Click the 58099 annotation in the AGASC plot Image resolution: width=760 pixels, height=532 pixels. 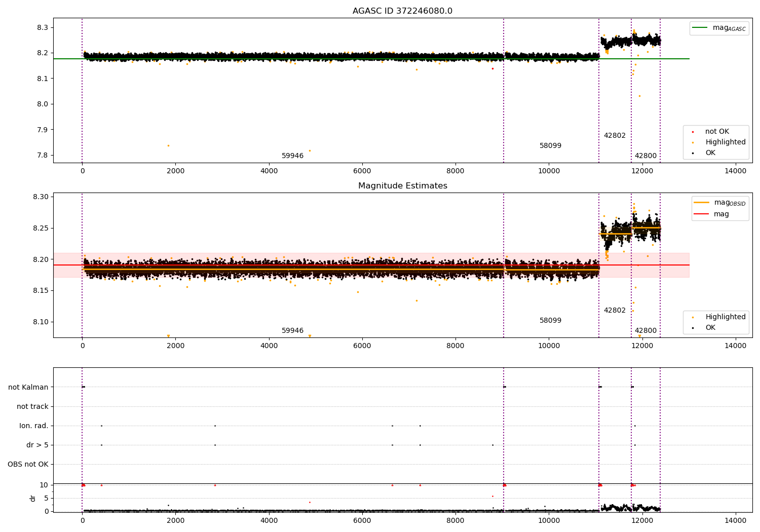pos(550,145)
